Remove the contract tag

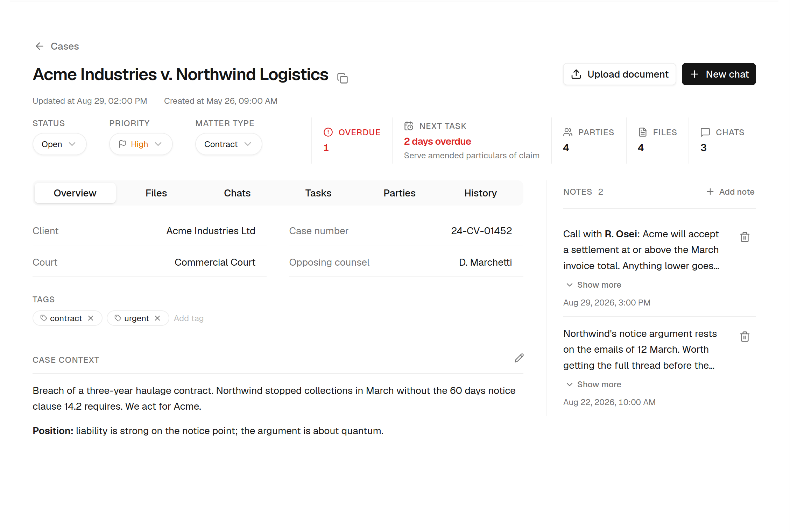pos(91,318)
